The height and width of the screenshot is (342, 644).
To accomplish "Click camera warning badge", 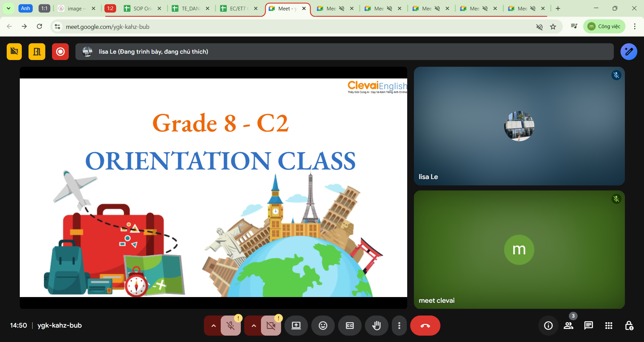I will click(x=278, y=318).
